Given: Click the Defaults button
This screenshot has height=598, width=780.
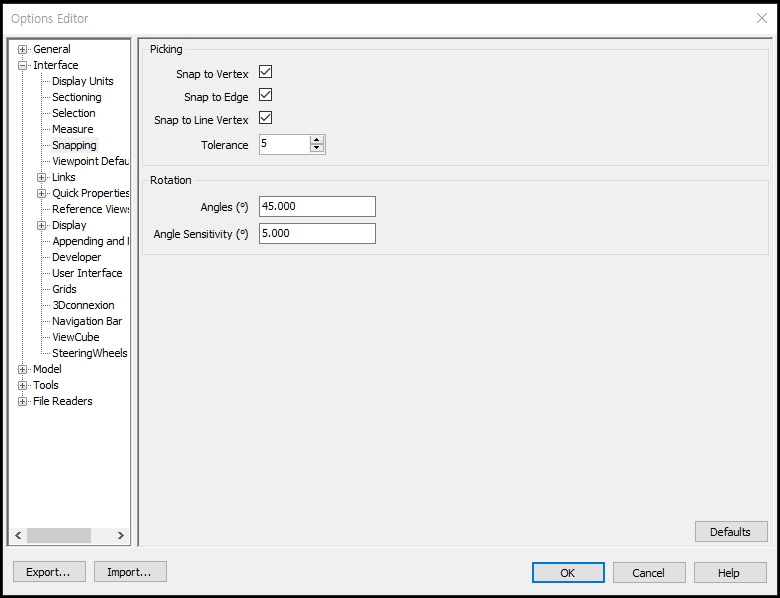Looking at the screenshot, I should [730, 532].
